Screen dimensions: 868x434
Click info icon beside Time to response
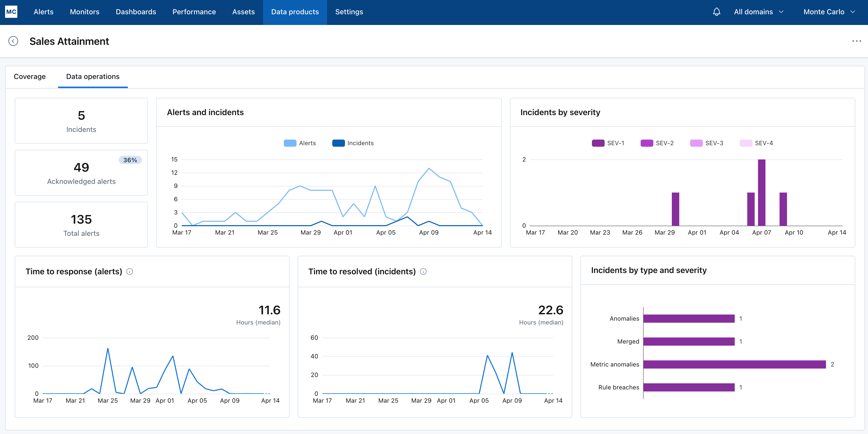130,272
